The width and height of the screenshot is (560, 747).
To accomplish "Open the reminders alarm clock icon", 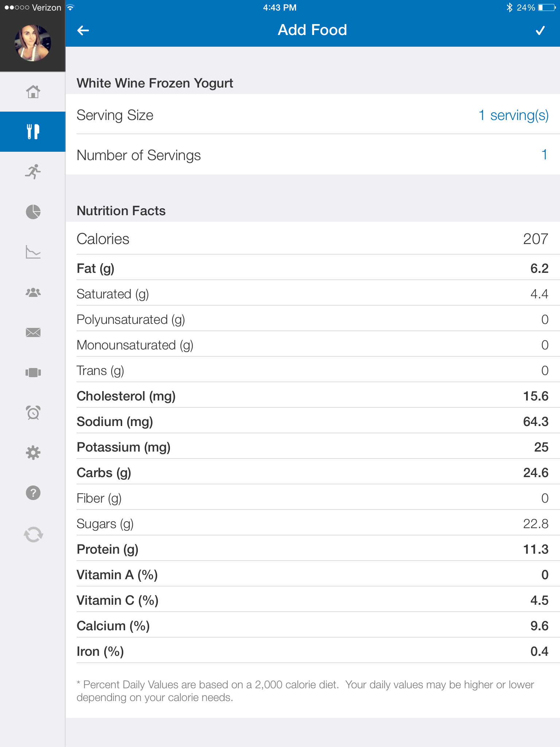I will pyautogui.click(x=33, y=413).
